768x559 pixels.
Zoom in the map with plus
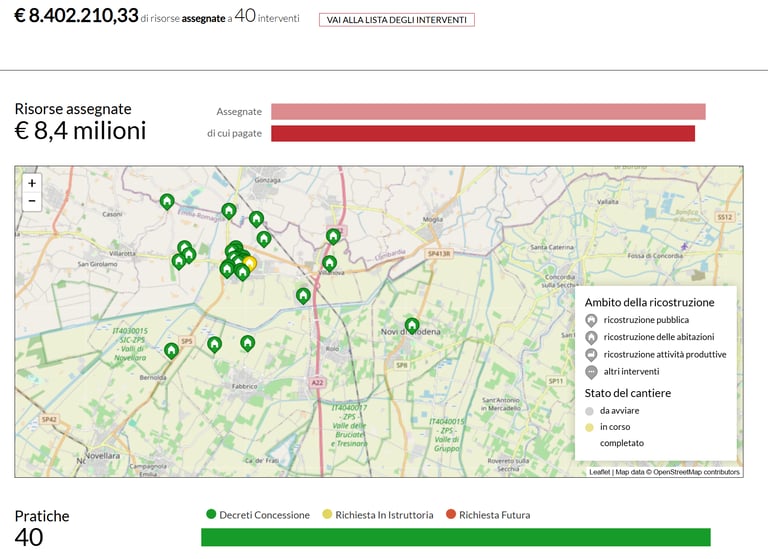pos(32,183)
